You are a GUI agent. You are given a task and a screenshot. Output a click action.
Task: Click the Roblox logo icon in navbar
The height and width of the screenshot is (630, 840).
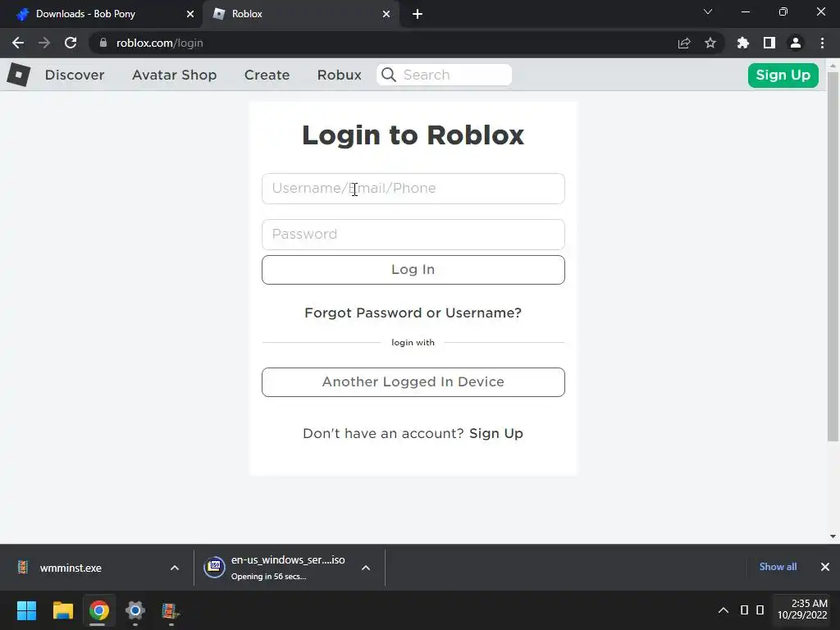(19, 75)
